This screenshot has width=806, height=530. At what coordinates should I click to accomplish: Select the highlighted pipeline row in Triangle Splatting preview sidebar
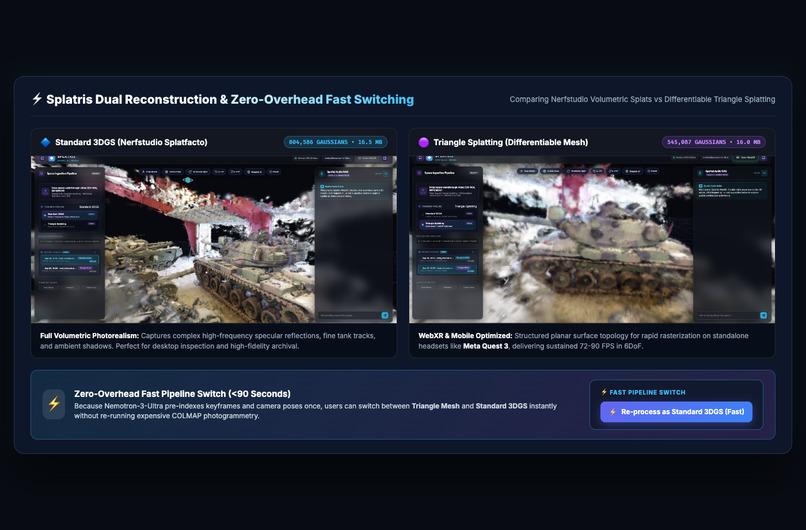(x=447, y=225)
